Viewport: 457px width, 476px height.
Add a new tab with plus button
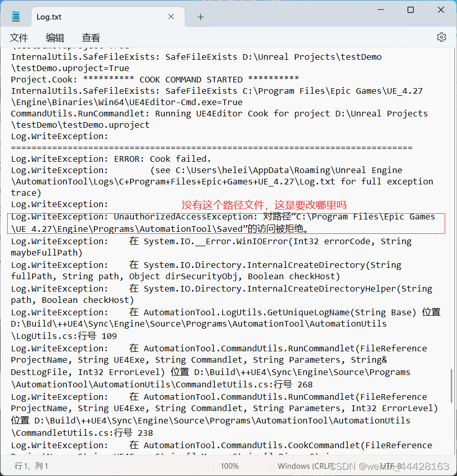[x=200, y=17]
